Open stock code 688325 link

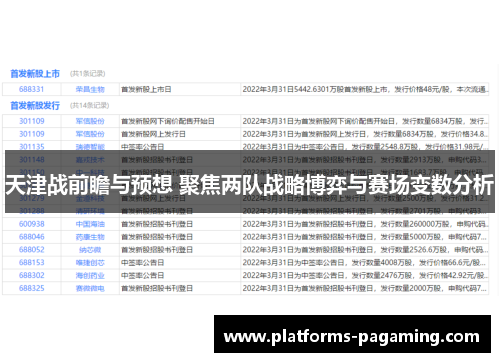32,288
